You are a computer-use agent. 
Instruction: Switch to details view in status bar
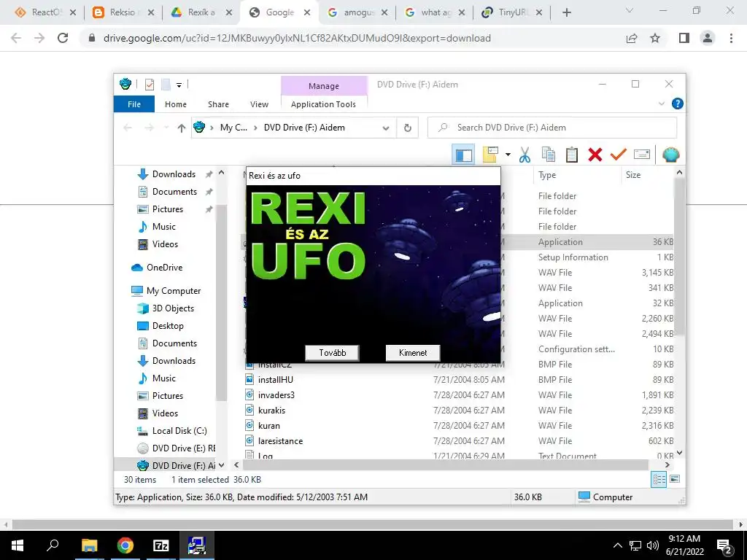pos(659,480)
